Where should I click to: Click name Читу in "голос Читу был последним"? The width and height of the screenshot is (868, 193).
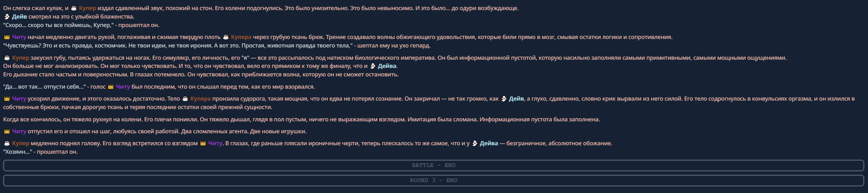(x=123, y=87)
